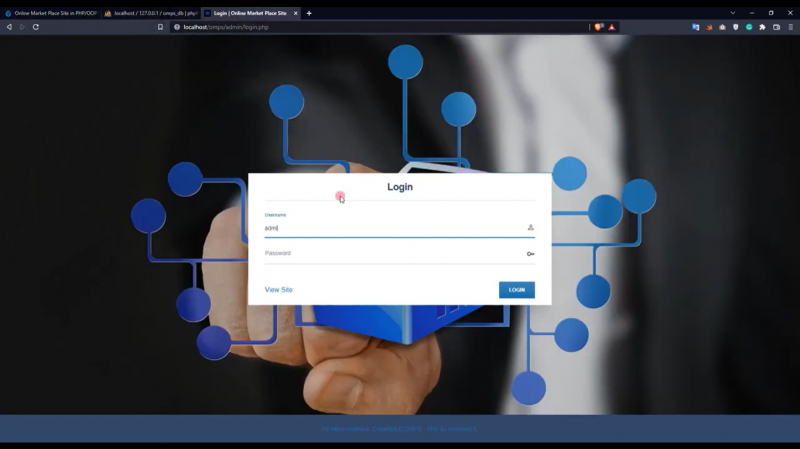
Task: Bookmark this page using the bookmark icon
Action: [x=160, y=27]
